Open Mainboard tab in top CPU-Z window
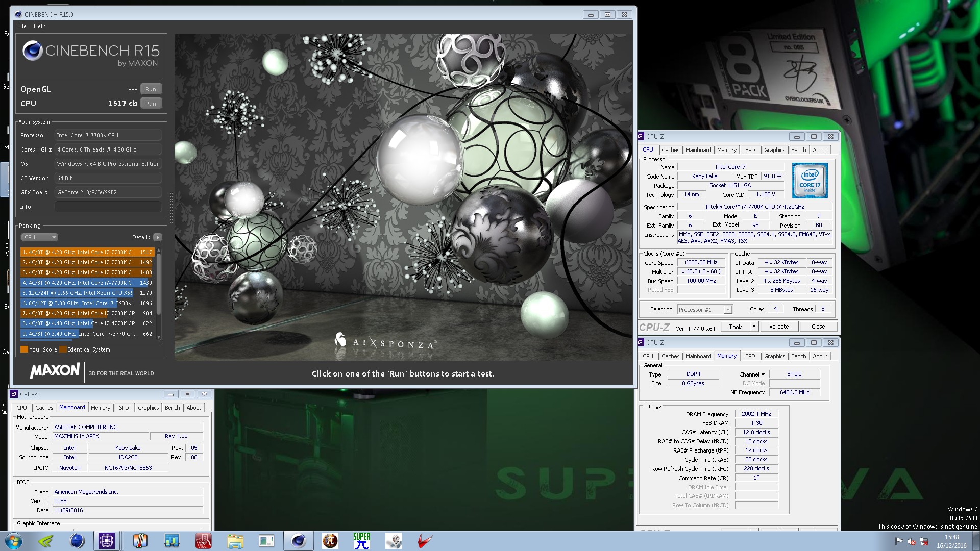The height and width of the screenshot is (551, 980). pos(698,150)
